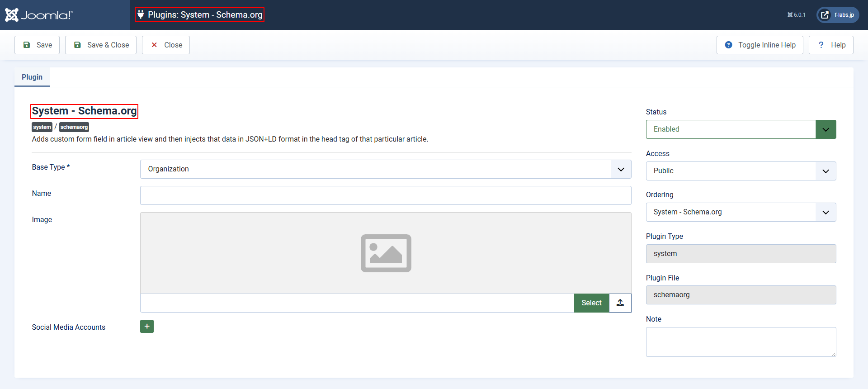The width and height of the screenshot is (868, 389).
Task: Open the site via f-labs.jp external link
Action: 838,15
